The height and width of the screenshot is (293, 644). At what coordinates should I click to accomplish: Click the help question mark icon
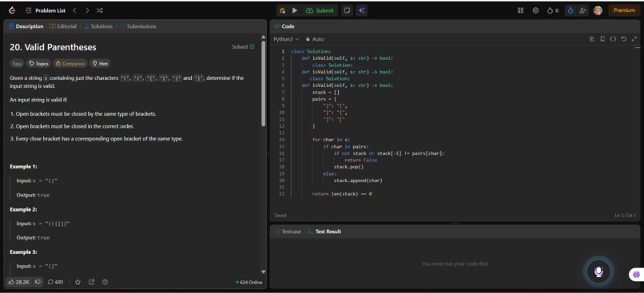pos(105,282)
